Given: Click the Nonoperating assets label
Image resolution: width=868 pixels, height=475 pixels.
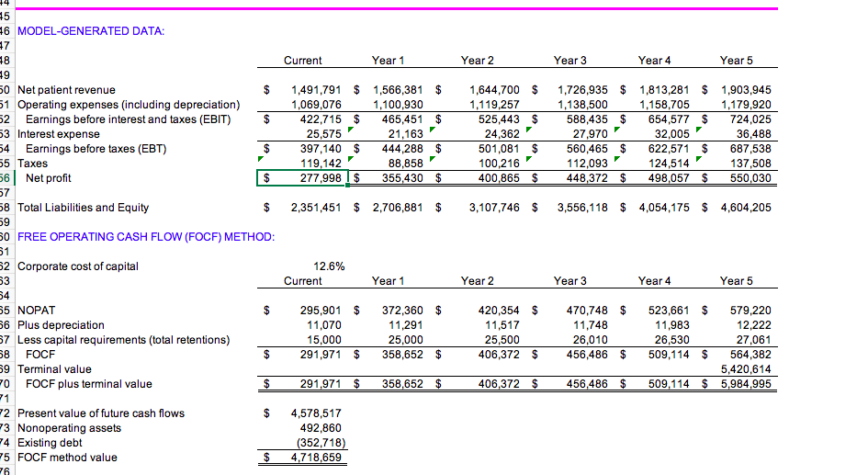Looking at the screenshot, I should [x=69, y=428].
